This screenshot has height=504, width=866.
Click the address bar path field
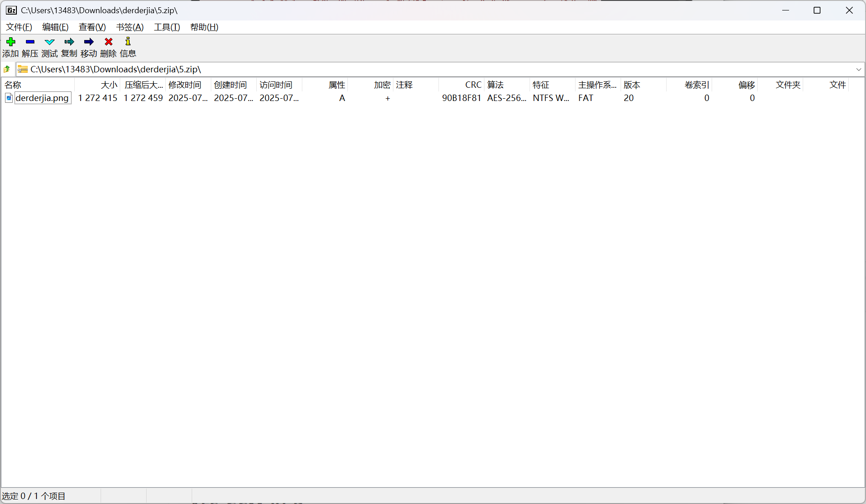[410, 70]
